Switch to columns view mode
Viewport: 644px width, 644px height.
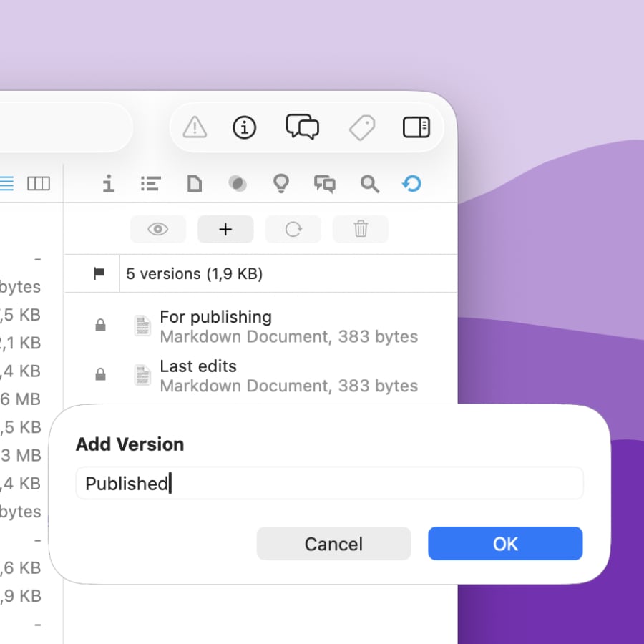point(39,184)
